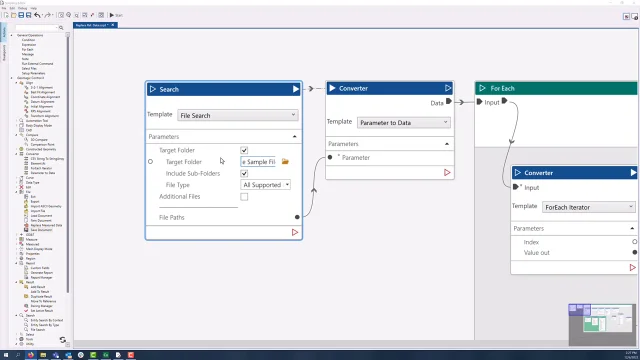Click the save-as toolbar icon
The image size is (640, 360).
[28, 15]
